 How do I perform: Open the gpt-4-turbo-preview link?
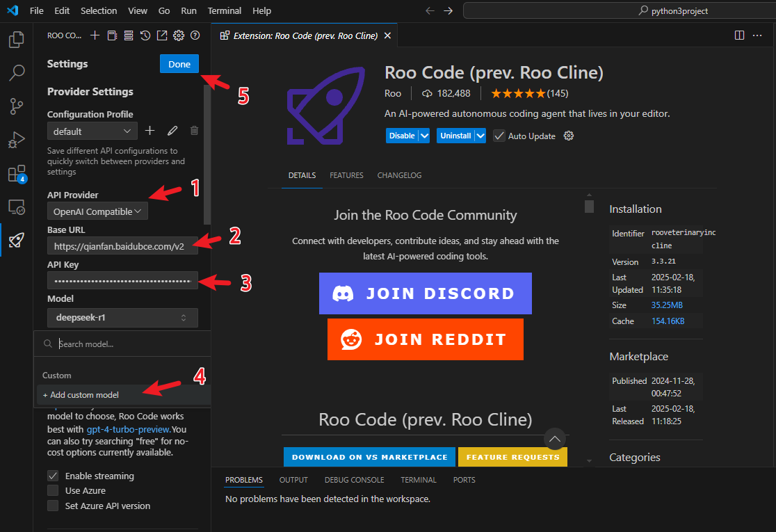(x=128, y=429)
